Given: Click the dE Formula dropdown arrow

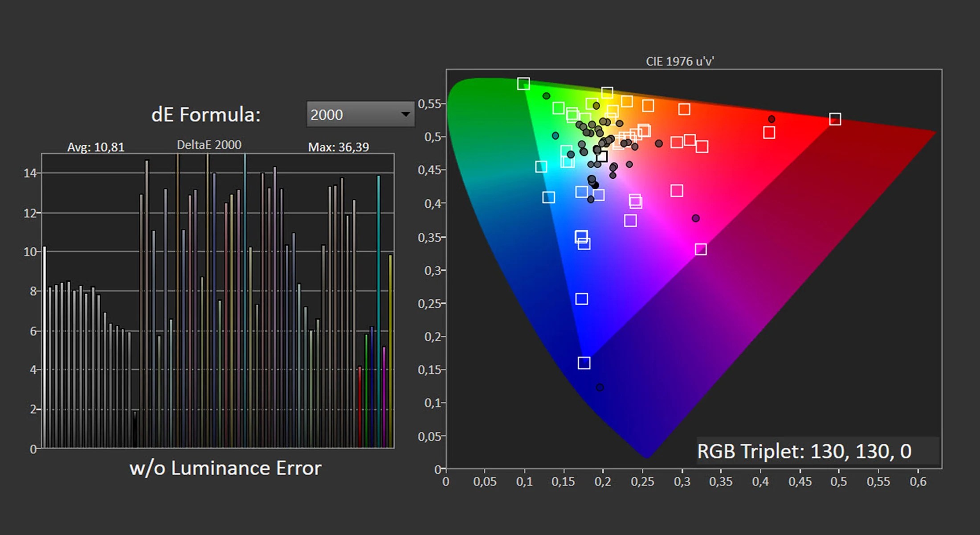Looking at the screenshot, I should tap(405, 115).
